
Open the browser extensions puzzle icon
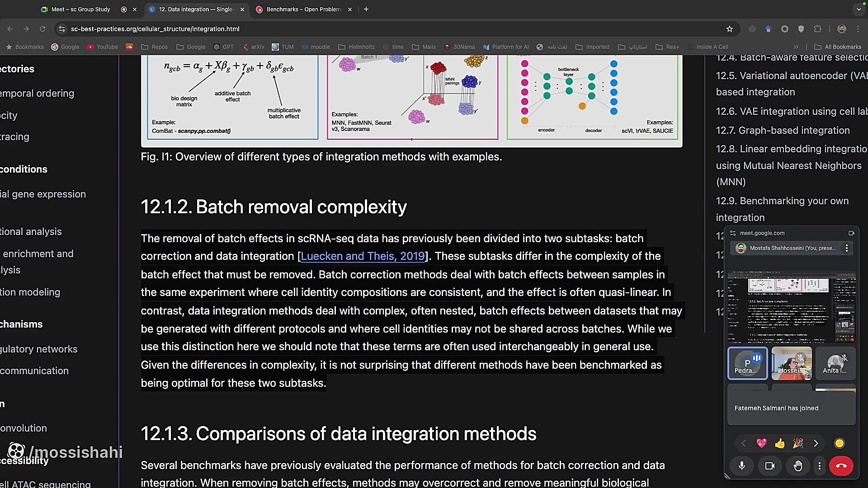pos(817,29)
